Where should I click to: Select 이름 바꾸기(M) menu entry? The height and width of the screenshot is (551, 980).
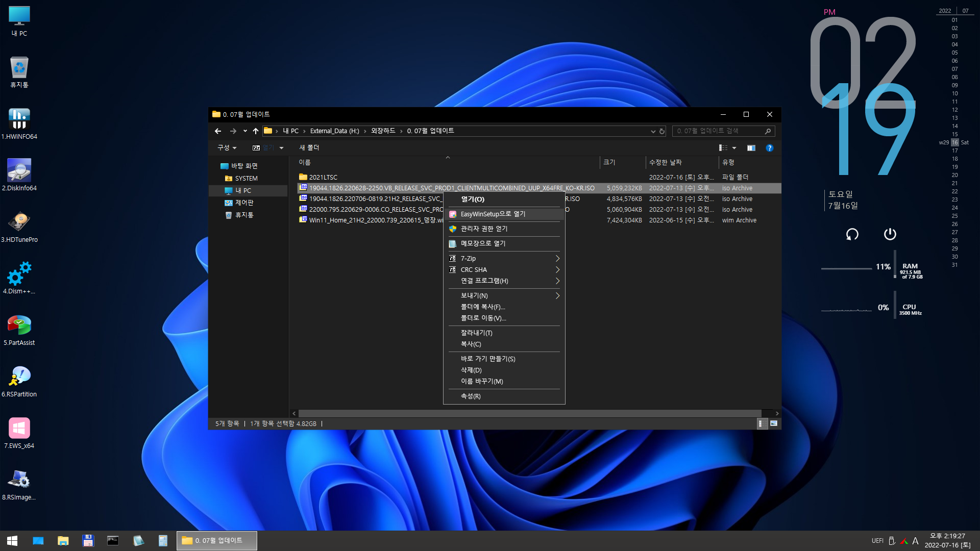pos(504,382)
